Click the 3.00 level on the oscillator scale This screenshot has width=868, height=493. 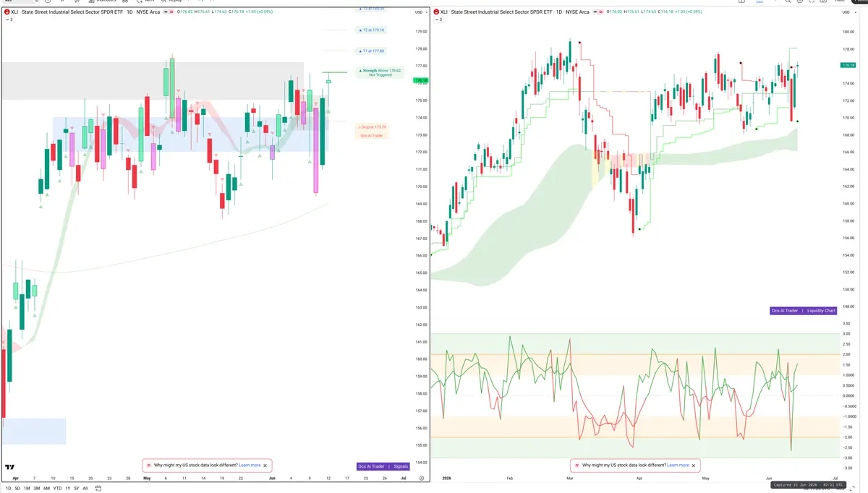pyautogui.click(x=846, y=334)
